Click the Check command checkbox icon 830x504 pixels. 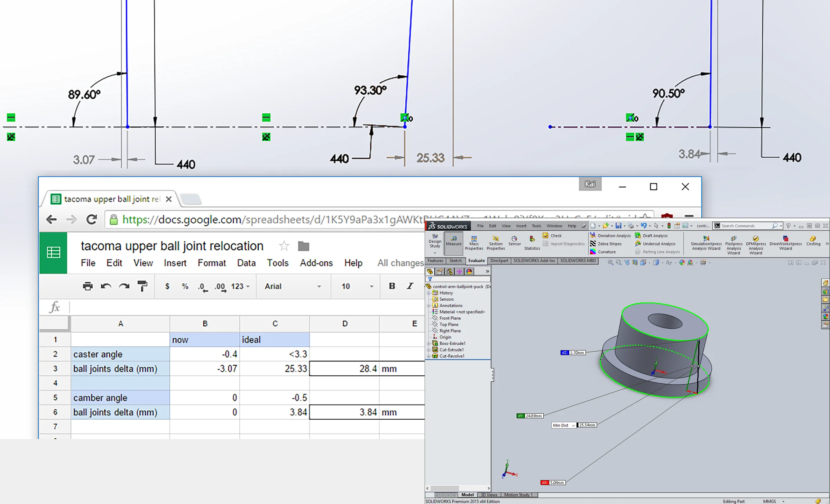[x=546, y=236]
